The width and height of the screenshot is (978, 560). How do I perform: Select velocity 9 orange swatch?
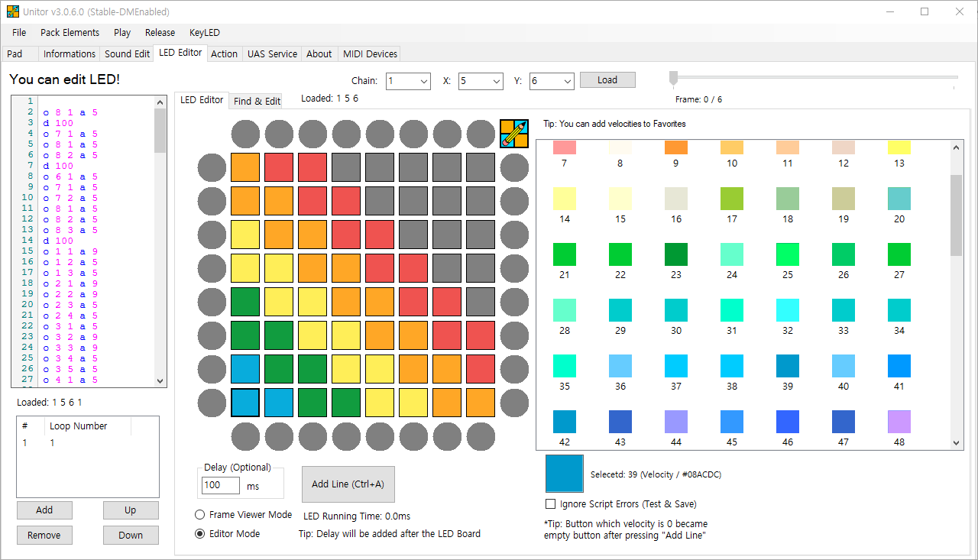tap(676, 147)
